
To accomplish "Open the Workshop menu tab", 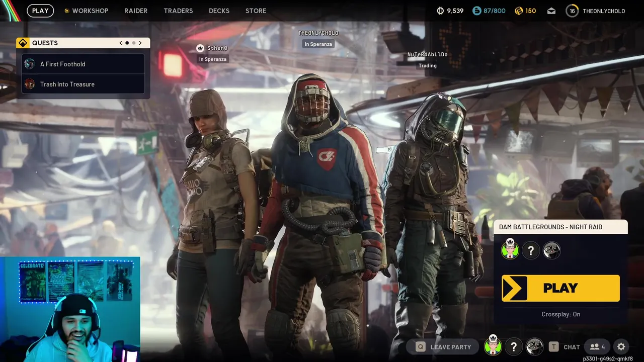I will click(90, 11).
